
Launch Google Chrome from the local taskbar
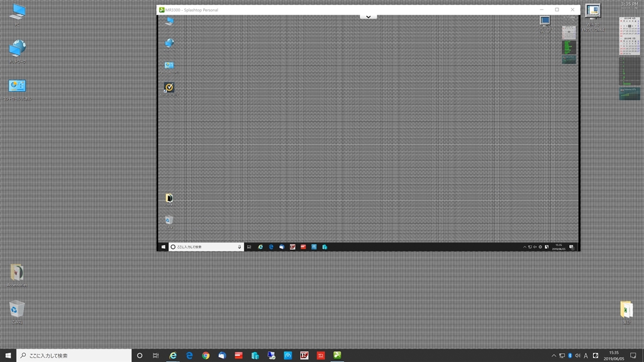pyautogui.click(x=206, y=356)
